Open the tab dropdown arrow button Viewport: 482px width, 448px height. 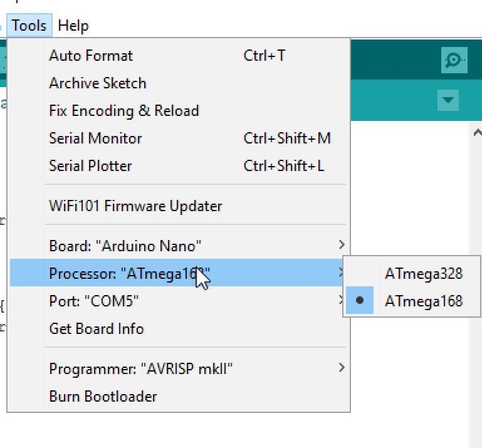448,100
